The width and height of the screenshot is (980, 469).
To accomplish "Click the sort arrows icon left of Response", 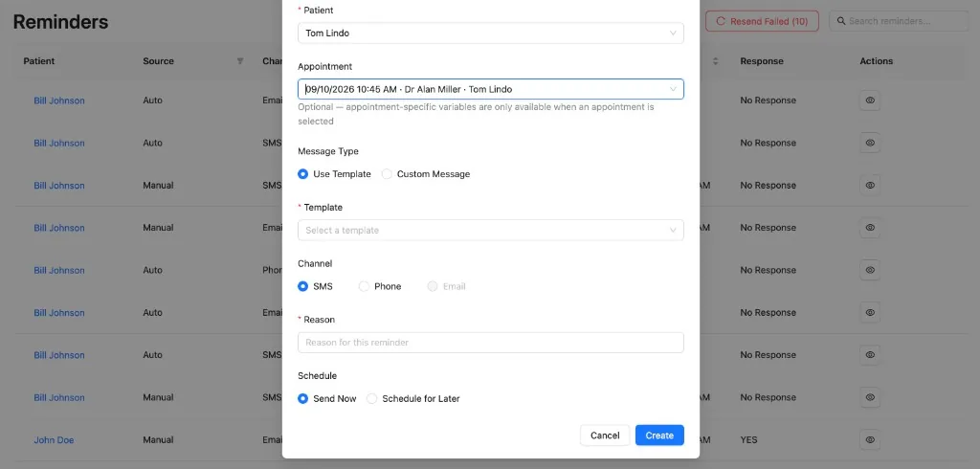I will click(x=716, y=61).
